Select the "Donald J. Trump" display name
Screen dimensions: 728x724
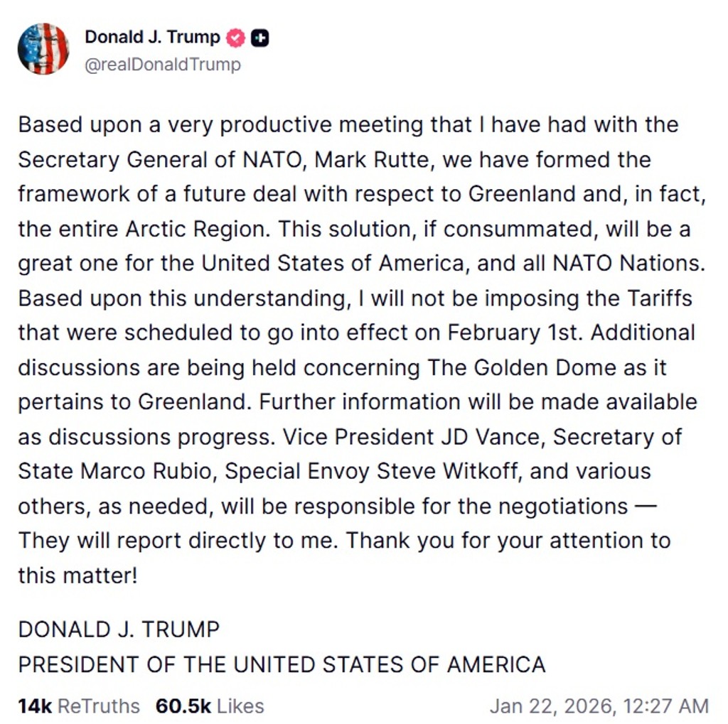(151, 37)
